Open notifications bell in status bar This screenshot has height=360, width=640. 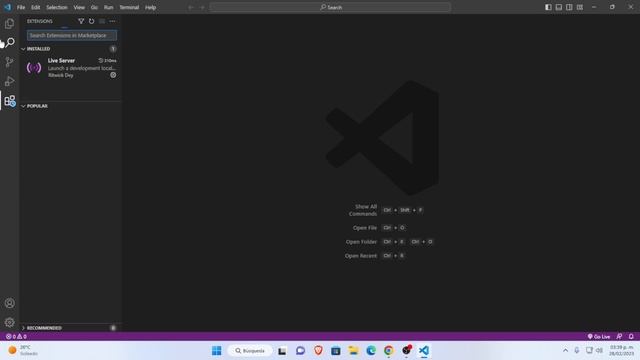pyautogui.click(x=631, y=337)
